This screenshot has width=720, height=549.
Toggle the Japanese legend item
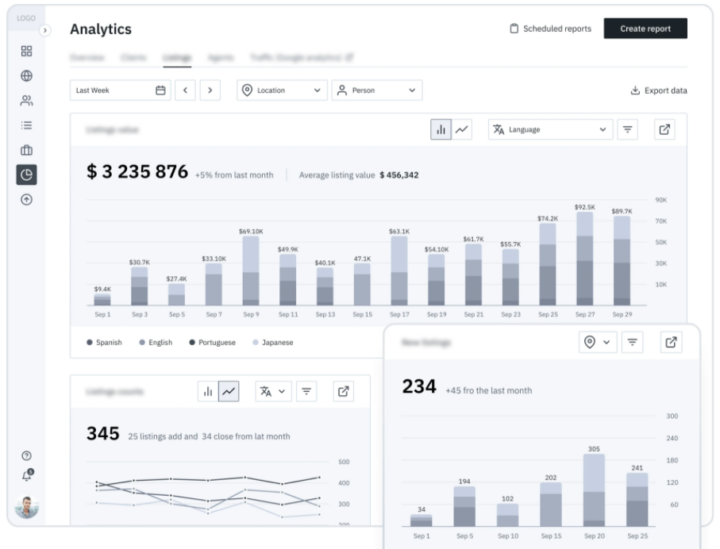point(273,342)
